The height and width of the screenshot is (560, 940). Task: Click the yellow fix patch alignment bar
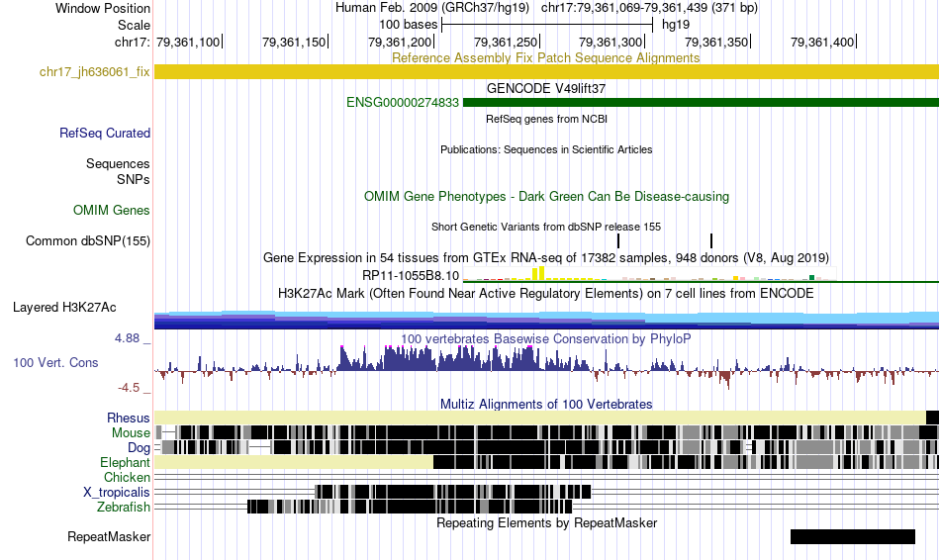click(x=546, y=72)
